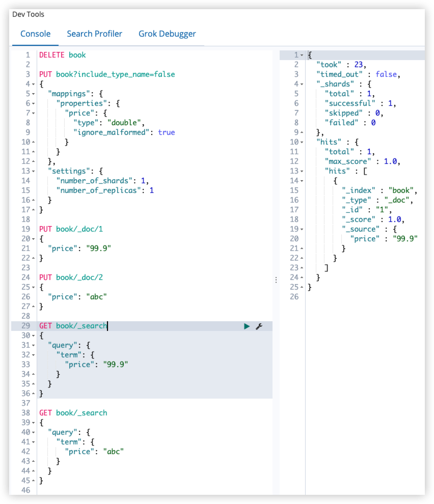Collapse "_shards" in the response pane
Screen dimensions: 434x504
(302, 84)
